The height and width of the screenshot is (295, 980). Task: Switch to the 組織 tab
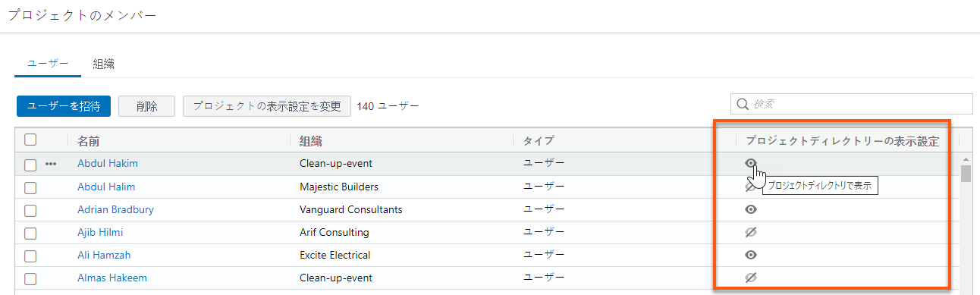[104, 64]
